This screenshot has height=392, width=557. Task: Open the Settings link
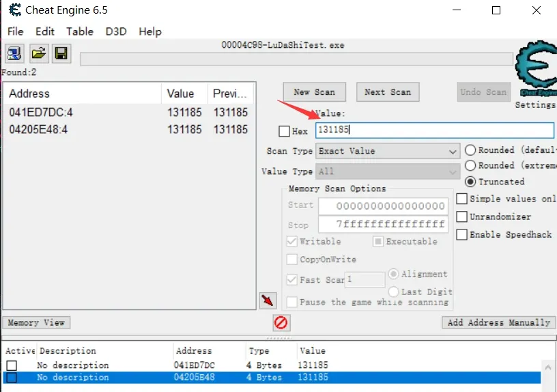536,105
